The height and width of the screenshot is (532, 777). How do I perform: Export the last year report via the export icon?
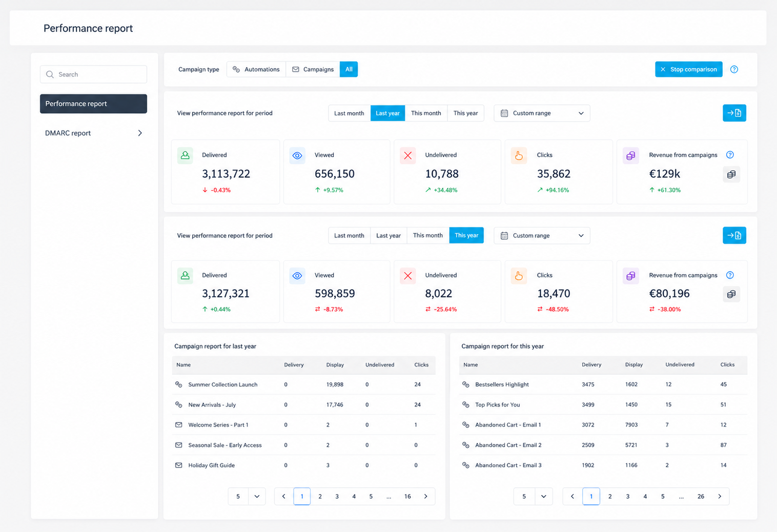point(734,113)
